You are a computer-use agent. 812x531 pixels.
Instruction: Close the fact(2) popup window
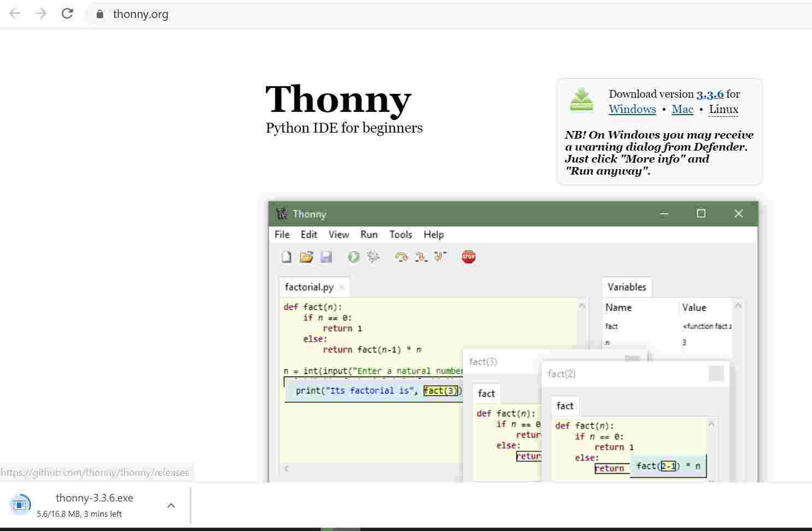[716, 373]
